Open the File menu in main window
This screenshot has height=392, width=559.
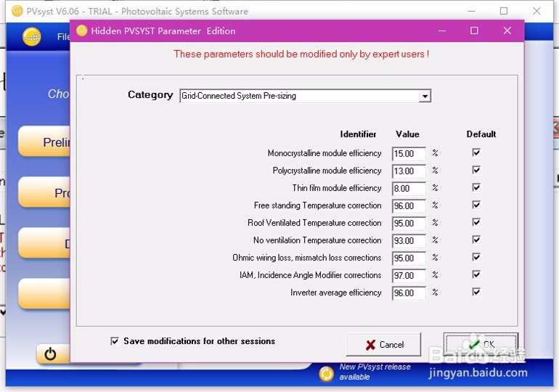point(63,37)
